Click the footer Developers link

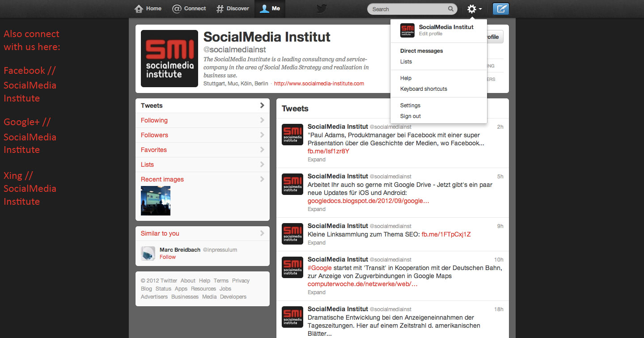[x=233, y=297]
